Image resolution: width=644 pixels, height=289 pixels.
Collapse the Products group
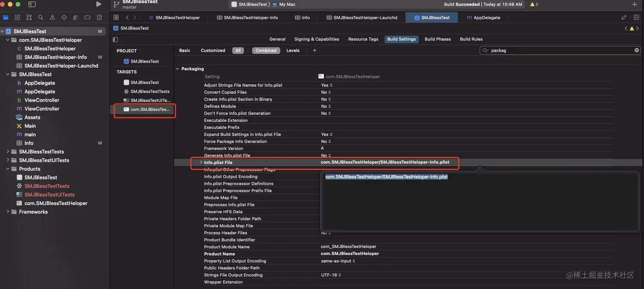pos(8,169)
